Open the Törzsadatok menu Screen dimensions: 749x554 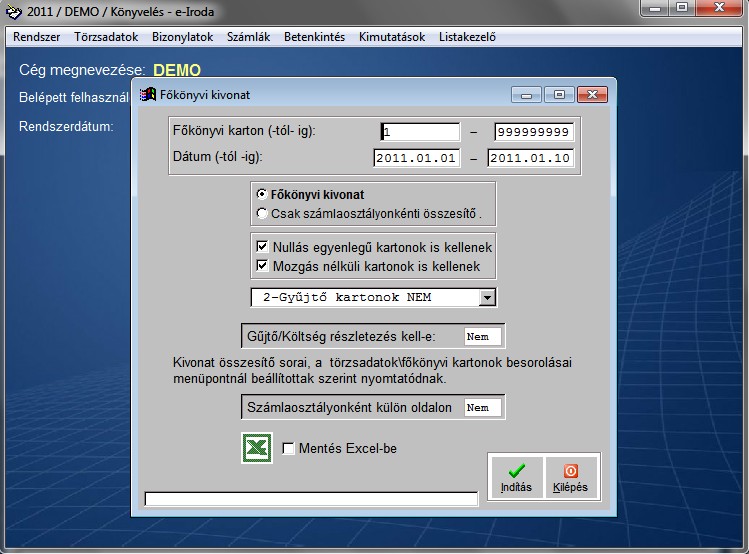105,37
